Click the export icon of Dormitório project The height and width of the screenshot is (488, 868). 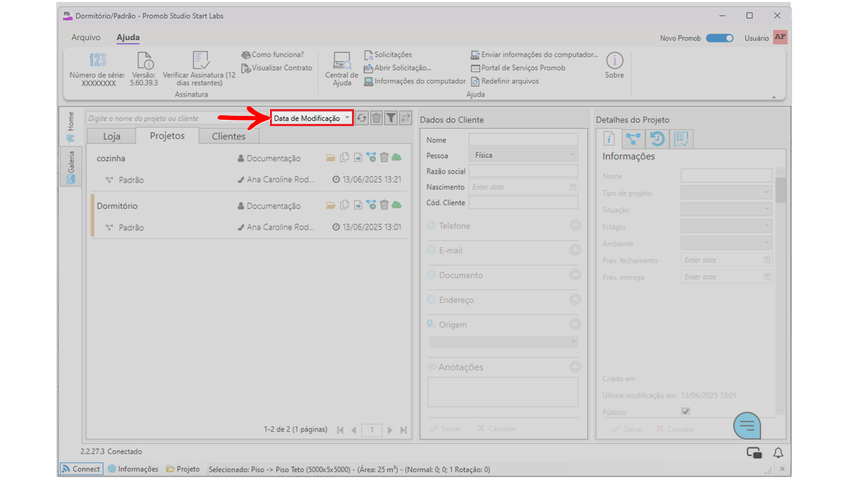(x=358, y=205)
